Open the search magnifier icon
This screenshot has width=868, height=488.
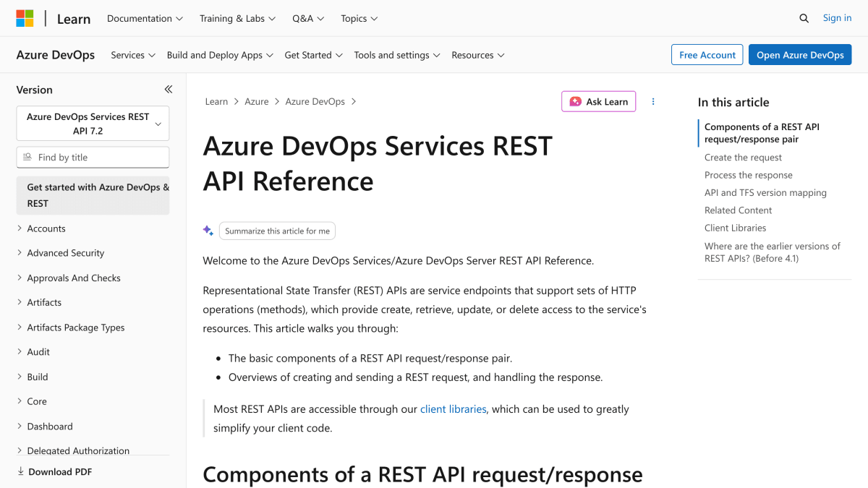click(x=804, y=19)
